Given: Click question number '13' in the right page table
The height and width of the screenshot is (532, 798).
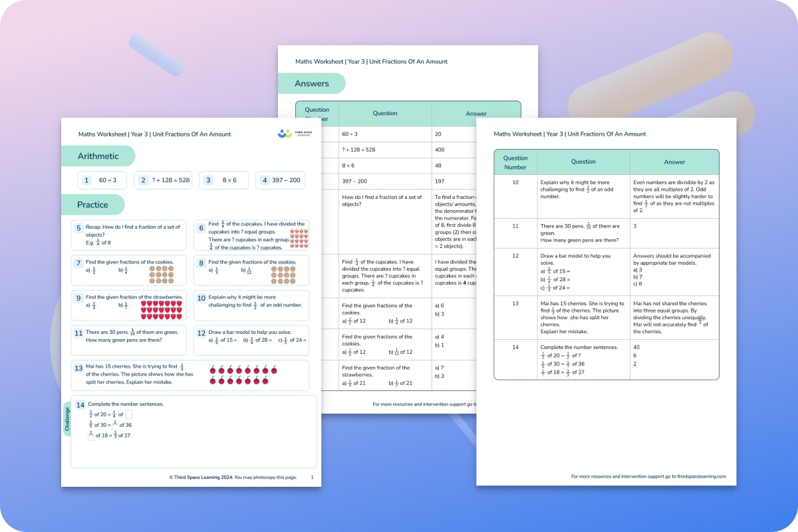Looking at the screenshot, I should [x=515, y=303].
